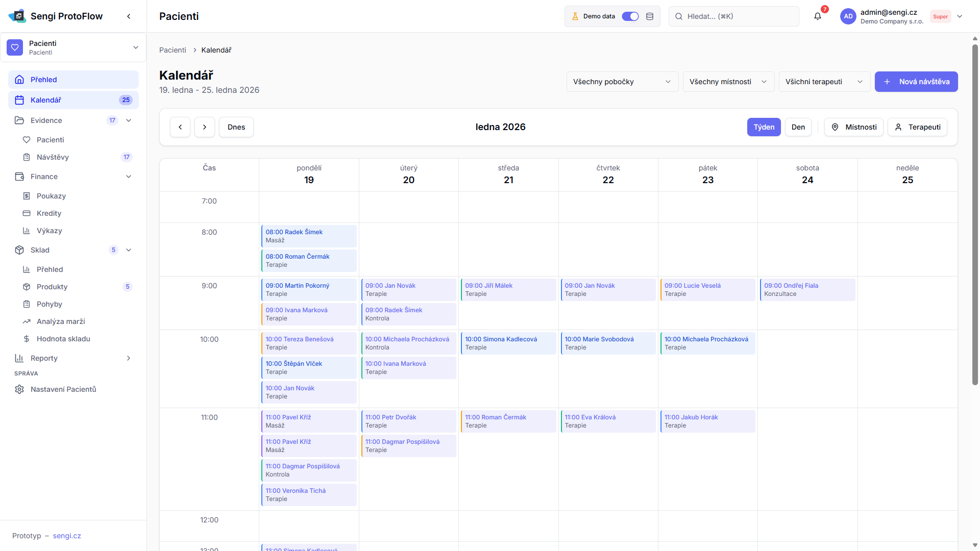Toggle the Terapeuti view button
This screenshot has height=551, width=980.
coord(917,127)
